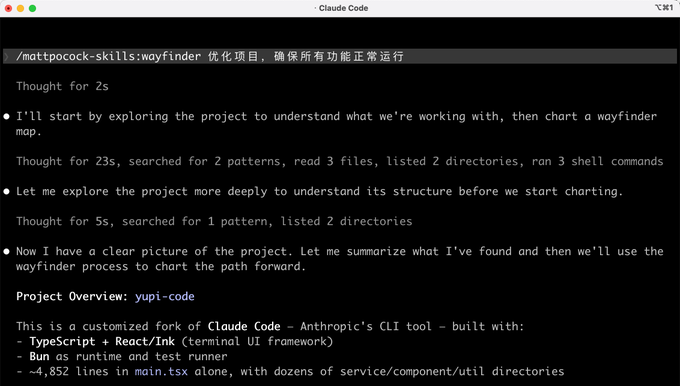Click the prompt chevron before /mattpocock-skills
This screenshot has height=386, width=680.
(x=7, y=56)
